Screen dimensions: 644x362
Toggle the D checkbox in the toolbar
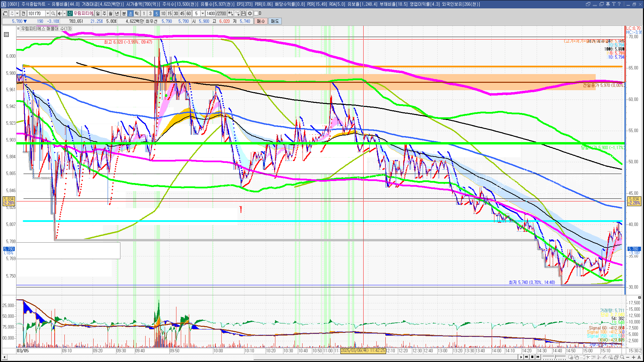pos(256,13)
